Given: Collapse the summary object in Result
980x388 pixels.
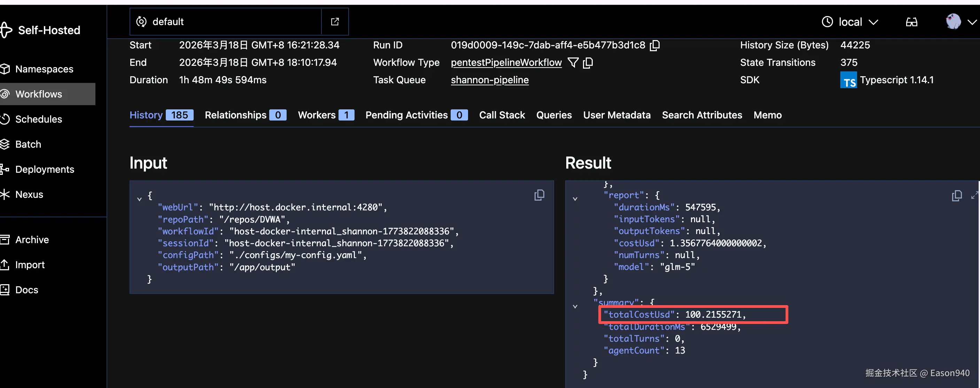Looking at the screenshot, I should 575,306.
